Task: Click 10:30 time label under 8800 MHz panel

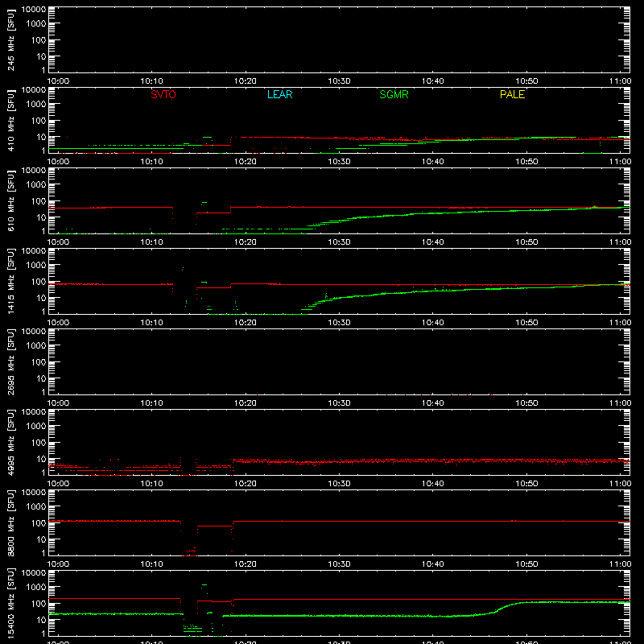Action: pyautogui.click(x=339, y=564)
